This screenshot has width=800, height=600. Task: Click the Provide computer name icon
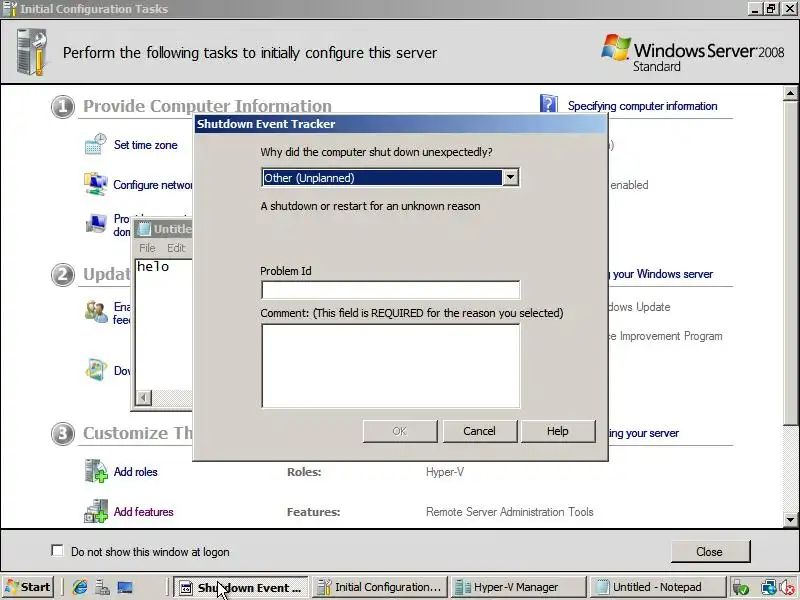[x=96, y=223]
